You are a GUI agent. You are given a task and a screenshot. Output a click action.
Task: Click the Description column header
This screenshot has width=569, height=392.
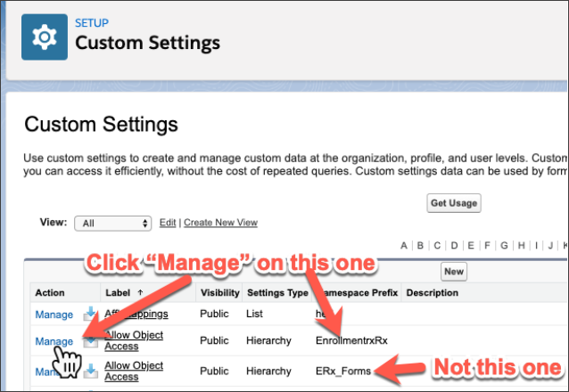click(x=433, y=292)
